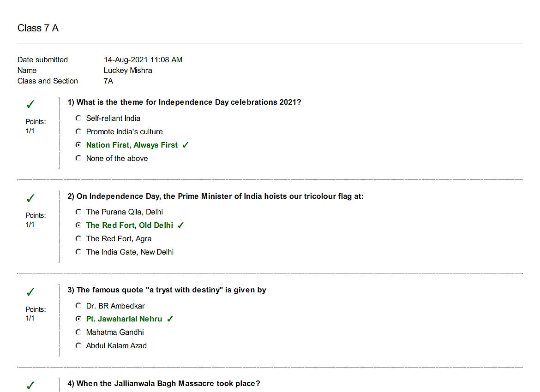Click the green checkmark beside question 3

click(30, 292)
